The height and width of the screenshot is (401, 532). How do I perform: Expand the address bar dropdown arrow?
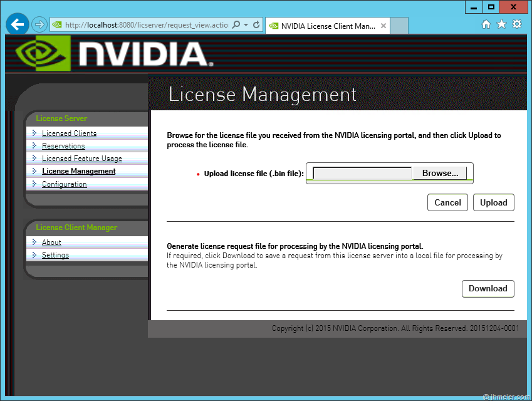click(x=246, y=25)
